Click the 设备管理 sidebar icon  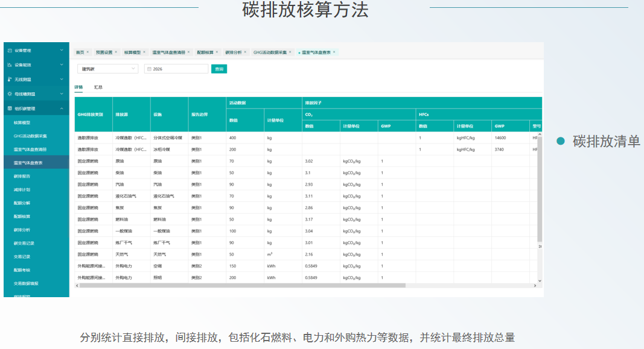(10, 51)
